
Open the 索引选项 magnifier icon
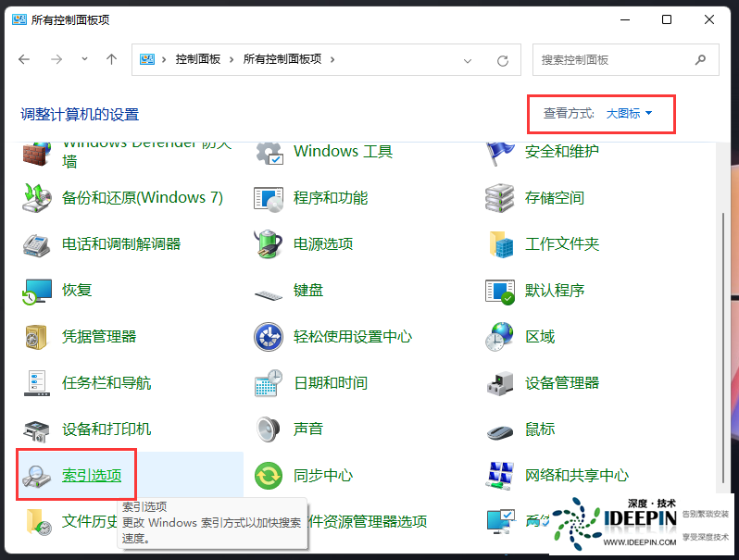(x=36, y=477)
